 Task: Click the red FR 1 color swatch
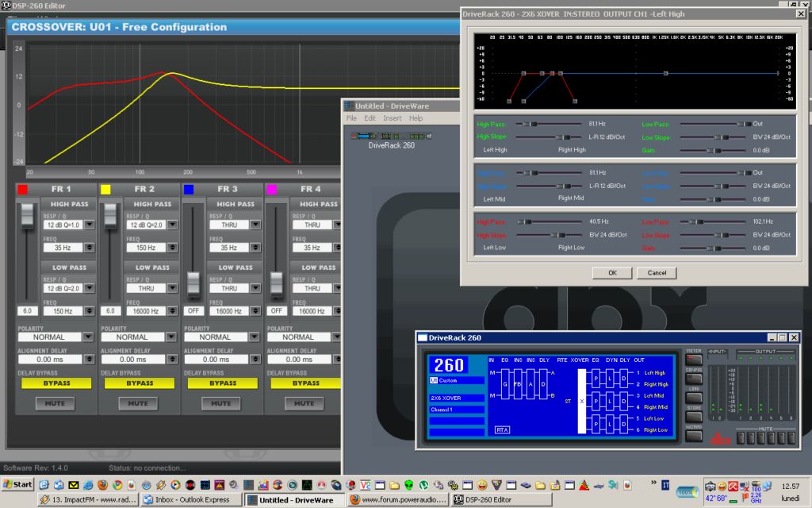coord(22,189)
